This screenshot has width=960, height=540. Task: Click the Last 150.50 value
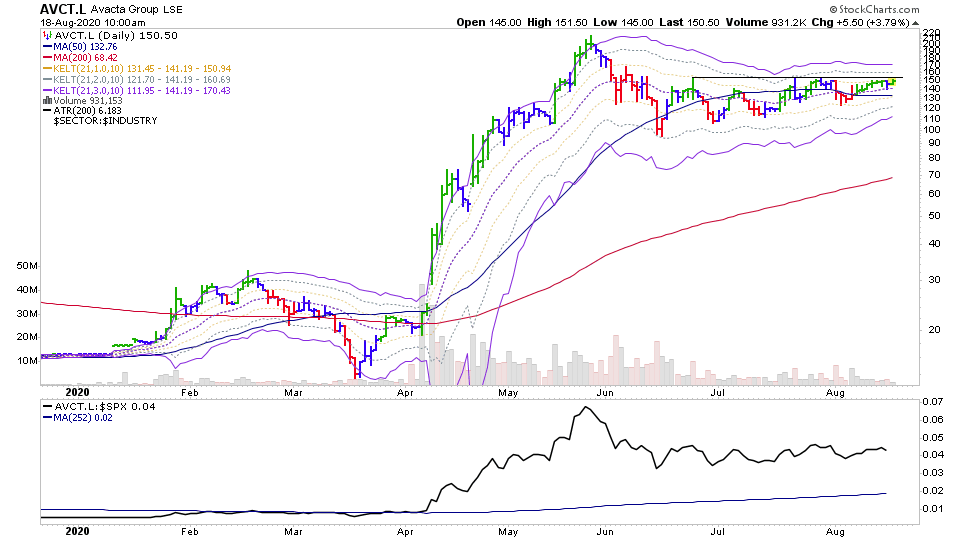pyautogui.click(x=689, y=22)
